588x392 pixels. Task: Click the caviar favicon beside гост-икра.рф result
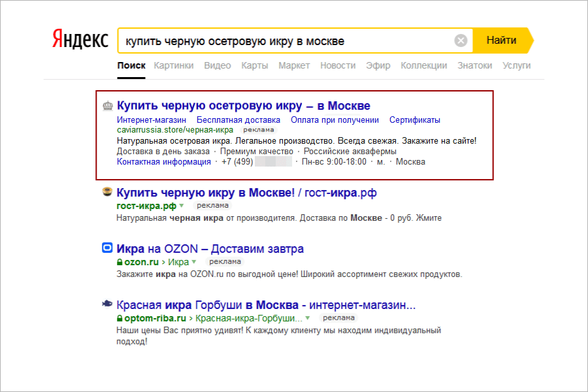[108, 193]
